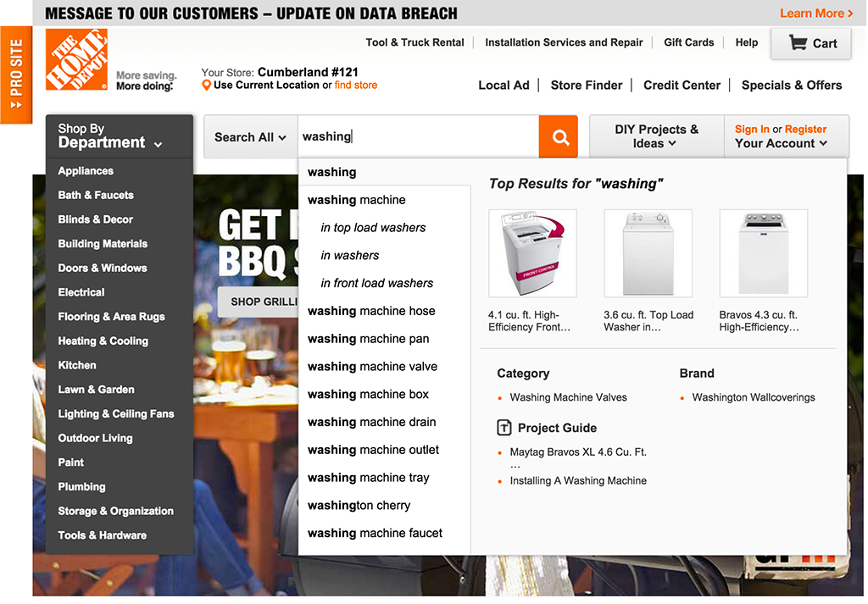Select the 'in top load washers' suggestion
Viewport: 868px width, 604px height.
point(373,228)
